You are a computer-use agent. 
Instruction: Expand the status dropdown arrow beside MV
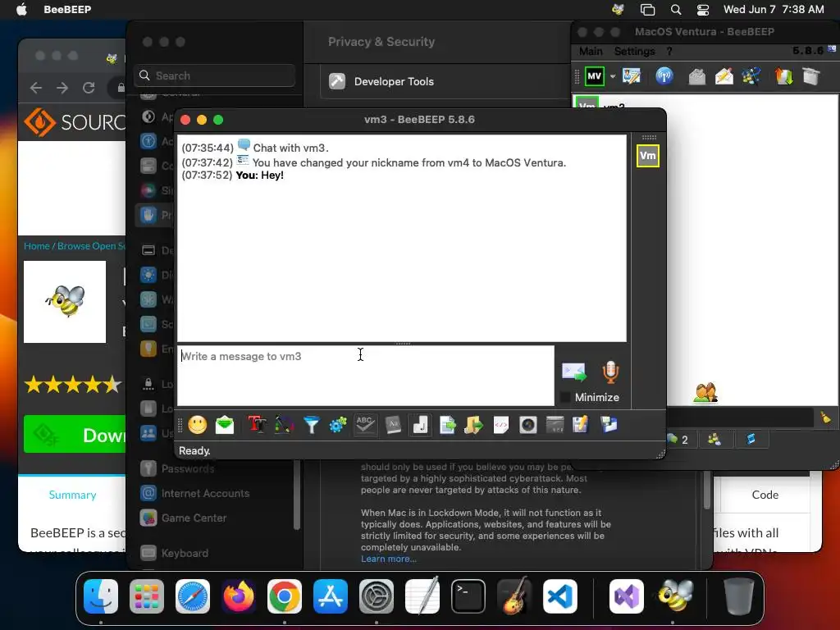(x=612, y=76)
